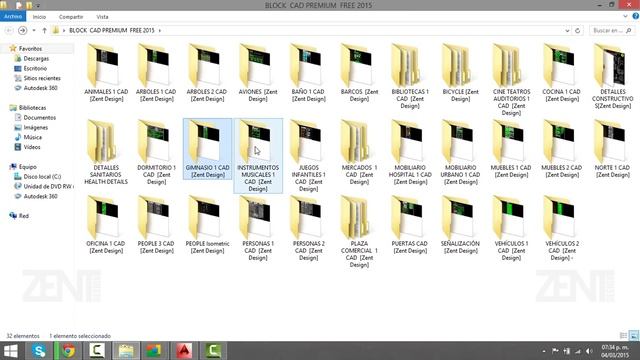Refresh the folder view

(577, 31)
